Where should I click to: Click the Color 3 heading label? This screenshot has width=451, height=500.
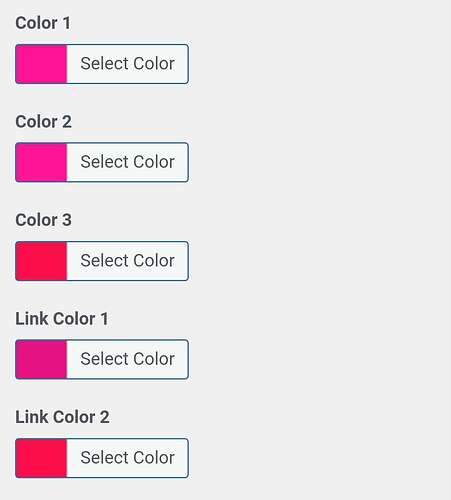tap(43, 220)
